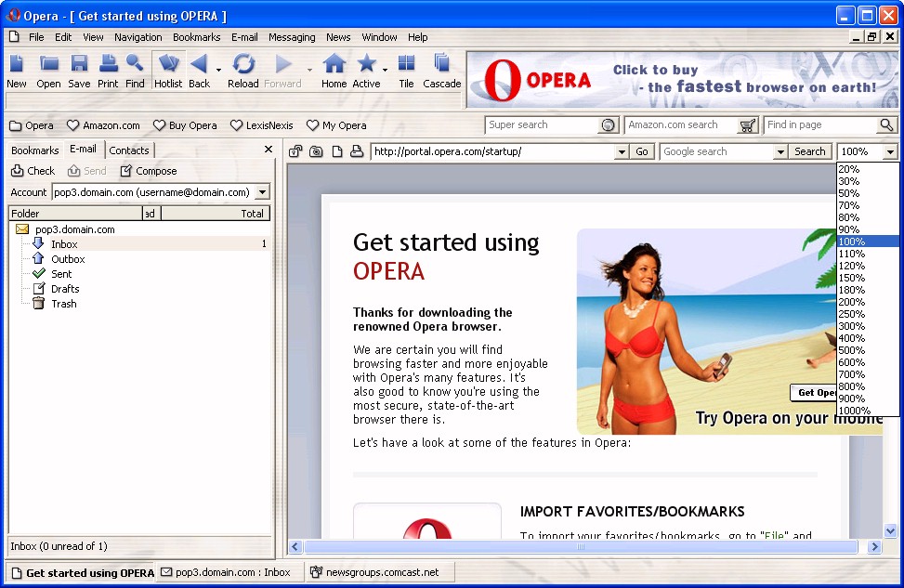The image size is (904, 588).
Task: Toggle the Hotlist panel button
Action: (168, 71)
